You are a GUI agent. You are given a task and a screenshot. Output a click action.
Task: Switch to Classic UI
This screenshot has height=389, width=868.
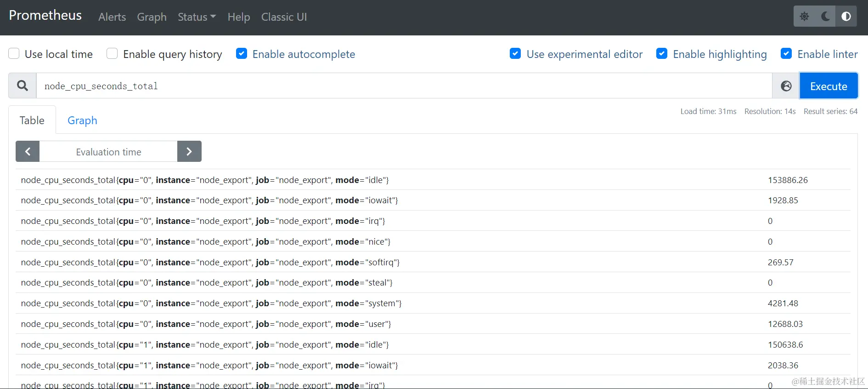click(284, 17)
